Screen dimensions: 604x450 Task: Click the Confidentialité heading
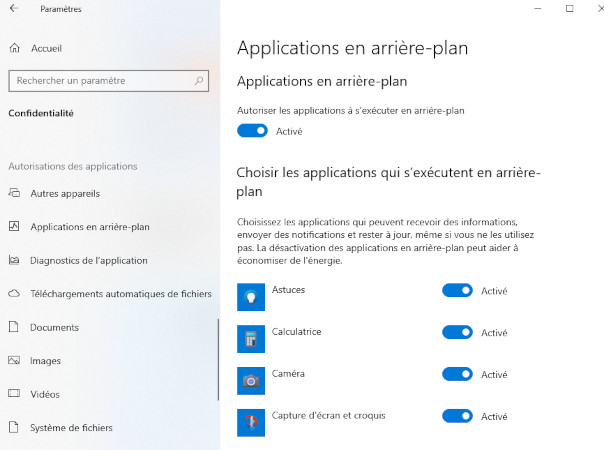(41, 113)
